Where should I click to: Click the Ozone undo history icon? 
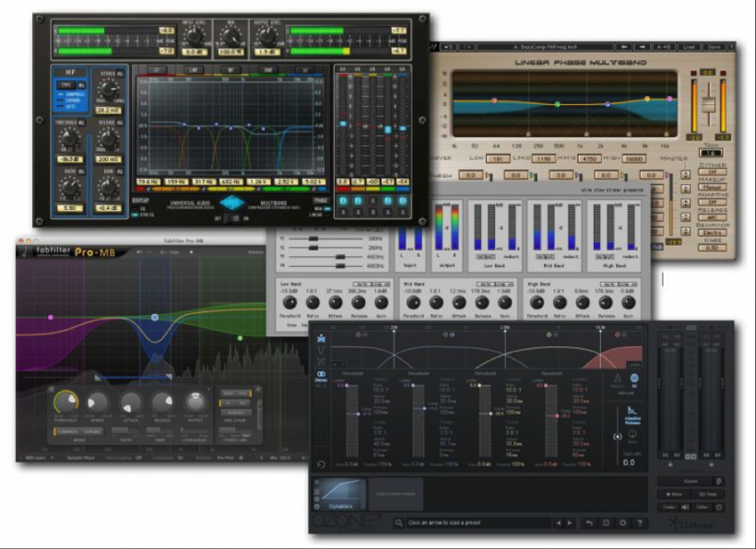coord(589,522)
